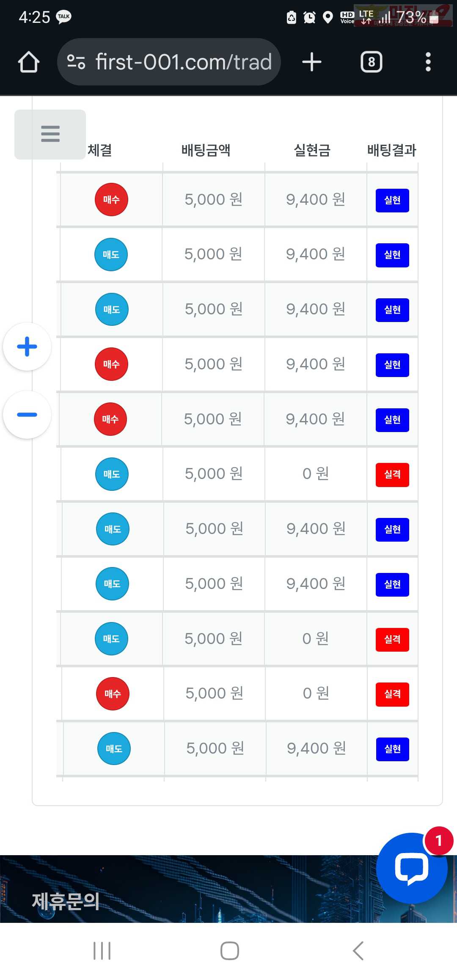Viewport: 457px width, 980px height.
Task: Open the browser three-dot menu
Action: tap(428, 62)
